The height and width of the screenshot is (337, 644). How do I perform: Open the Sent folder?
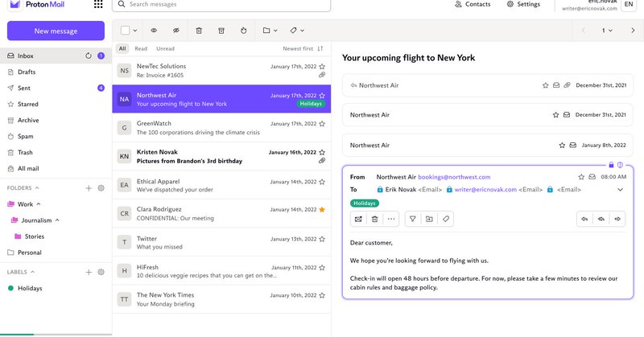click(x=56, y=88)
